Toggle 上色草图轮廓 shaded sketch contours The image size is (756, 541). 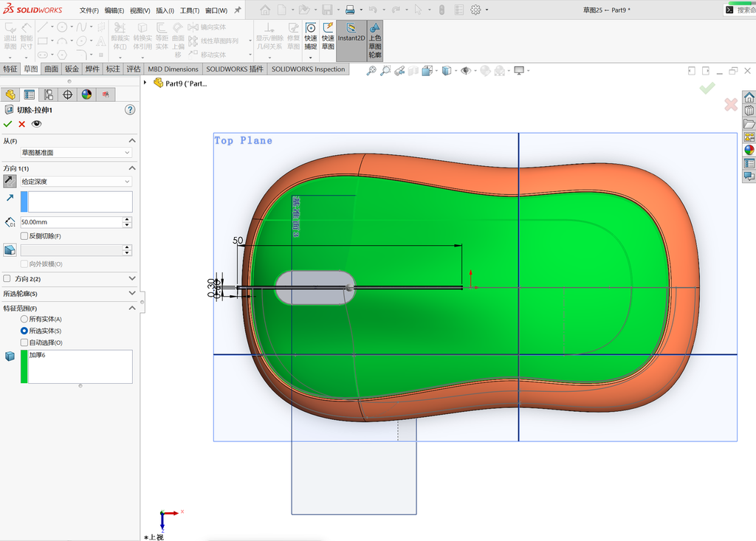(x=374, y=41)
